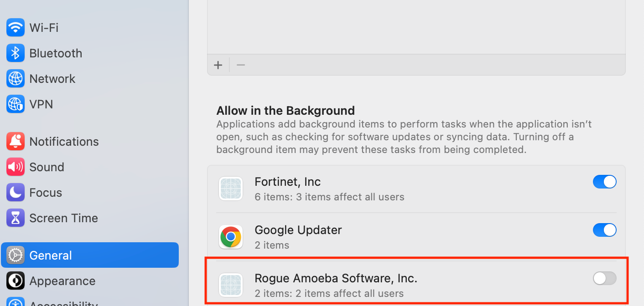This screenshot has height=306, width=644.
Task: Open Notifications preferences
Action: click(x=90, y=142)
